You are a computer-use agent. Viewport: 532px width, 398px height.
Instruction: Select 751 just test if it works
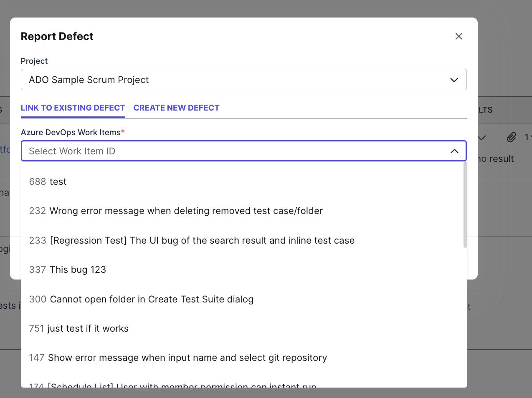(x=79, y=328)
